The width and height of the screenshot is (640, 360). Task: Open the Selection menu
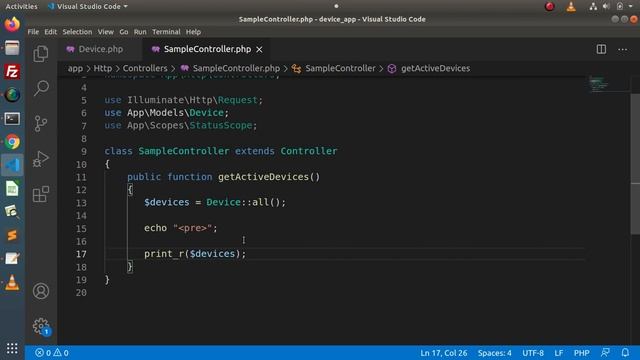click(x=77, y=32)
